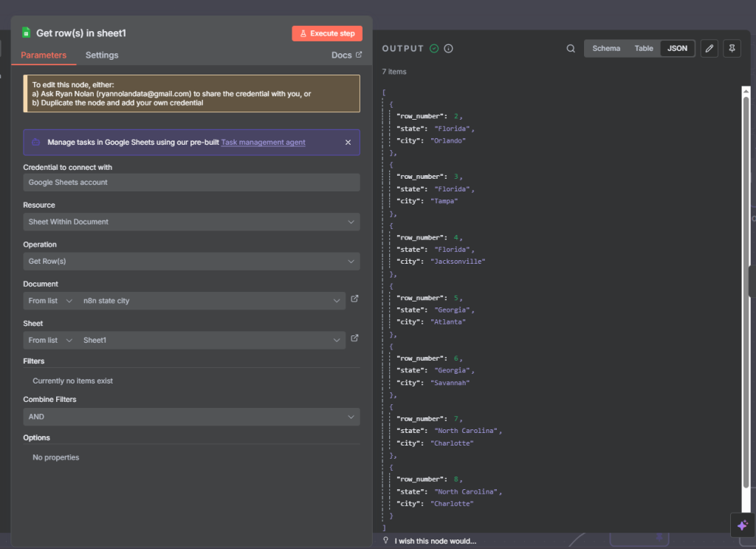Switch output view to Schema
This screenshot has height=549, width=756.
(606, 49)
